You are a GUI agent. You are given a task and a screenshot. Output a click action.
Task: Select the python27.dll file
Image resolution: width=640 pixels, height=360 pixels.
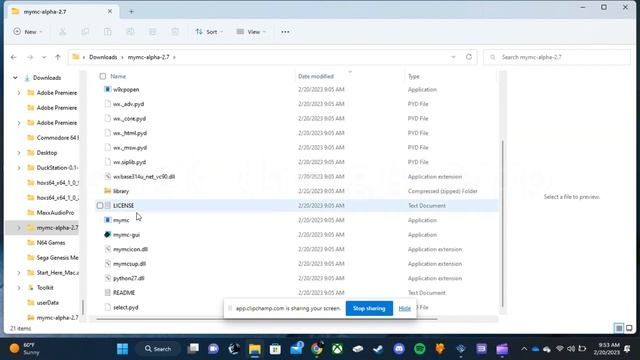tap(129, 278)
